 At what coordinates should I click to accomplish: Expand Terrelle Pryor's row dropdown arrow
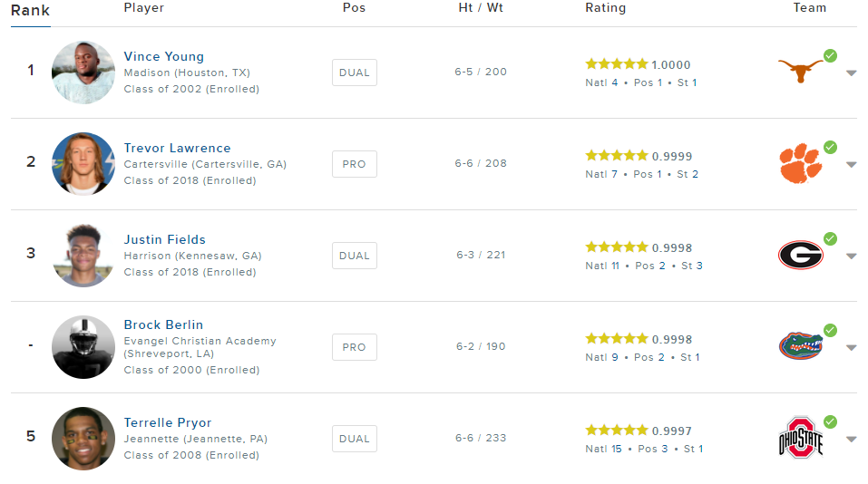click(851, 440)
